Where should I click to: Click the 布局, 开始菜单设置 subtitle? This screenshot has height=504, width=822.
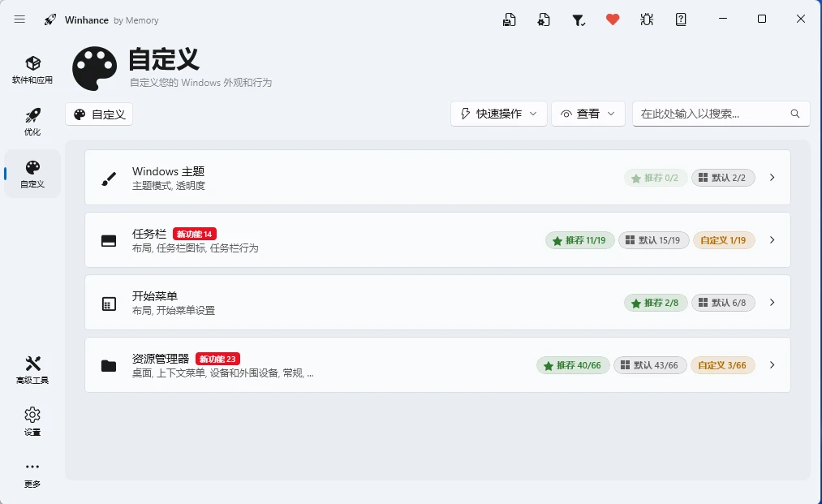point(174,311)
